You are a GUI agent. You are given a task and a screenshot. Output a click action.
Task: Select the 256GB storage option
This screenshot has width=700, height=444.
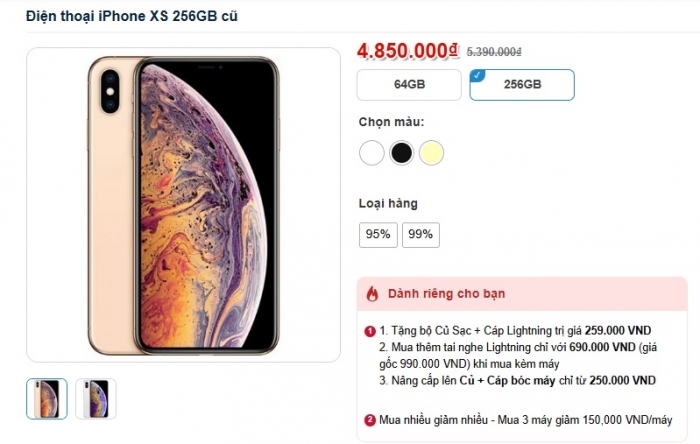pos(522,85)
